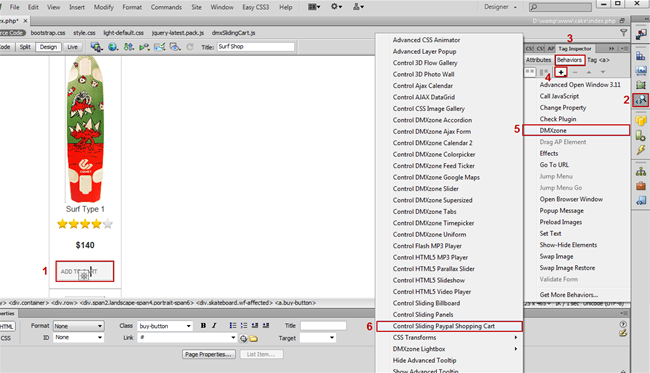Image resolution: width=650 pixels, height=373 pixels.
Task: Toggle the HTML properties mode button
Action: point(6,327)
